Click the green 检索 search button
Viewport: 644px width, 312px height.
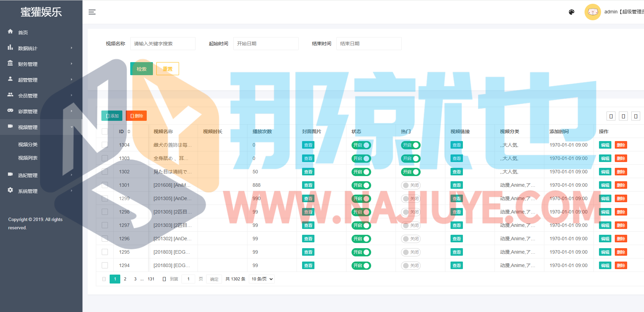point(141,69)
